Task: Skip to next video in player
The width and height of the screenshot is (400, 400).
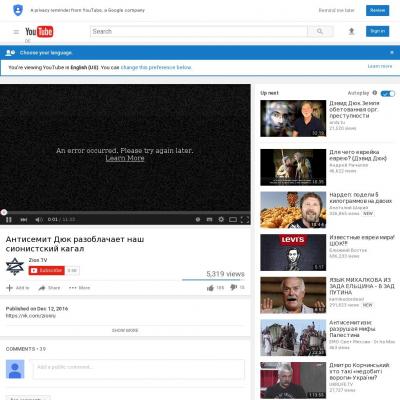Action: click(24, 219)
